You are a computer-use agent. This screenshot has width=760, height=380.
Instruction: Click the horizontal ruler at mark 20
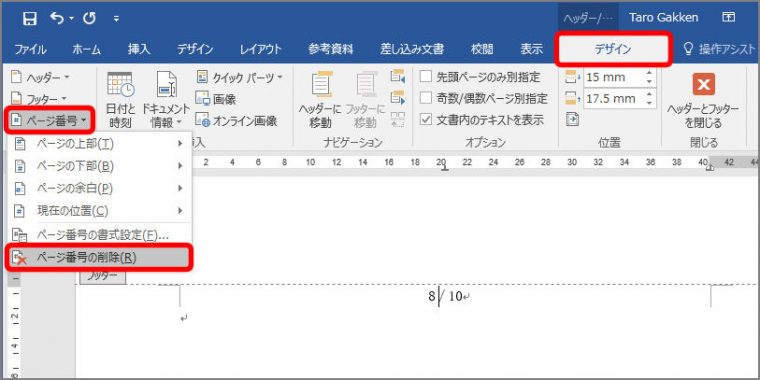(441, 163)
